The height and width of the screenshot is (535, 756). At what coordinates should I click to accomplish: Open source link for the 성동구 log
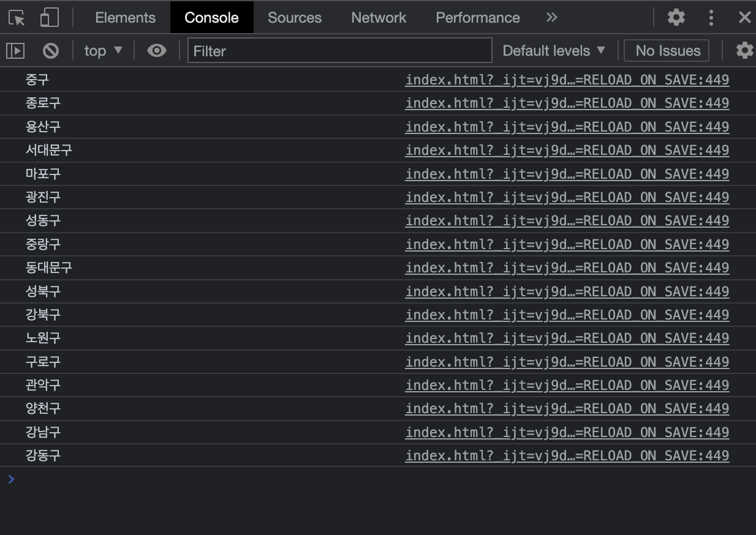pos(567,220)
